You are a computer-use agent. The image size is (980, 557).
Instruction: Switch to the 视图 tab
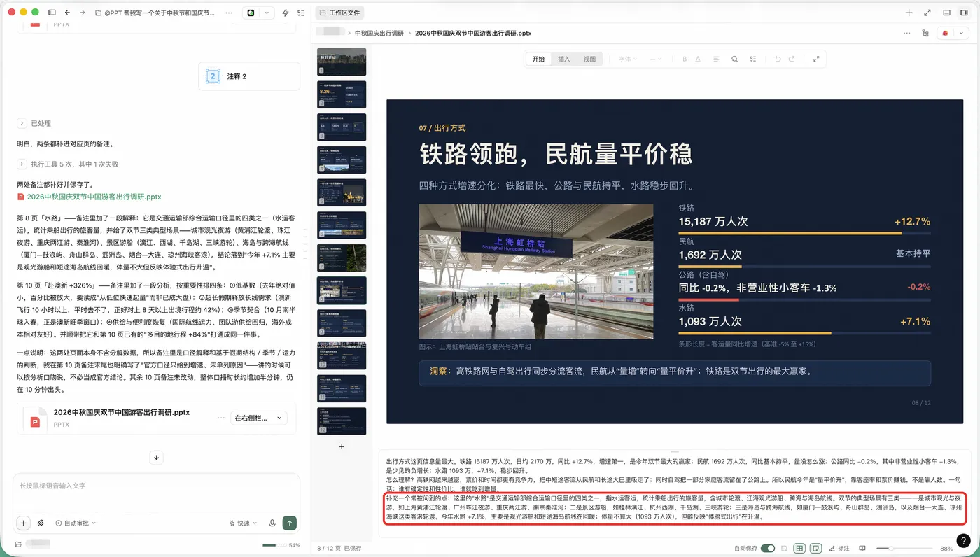coord(589,59)
